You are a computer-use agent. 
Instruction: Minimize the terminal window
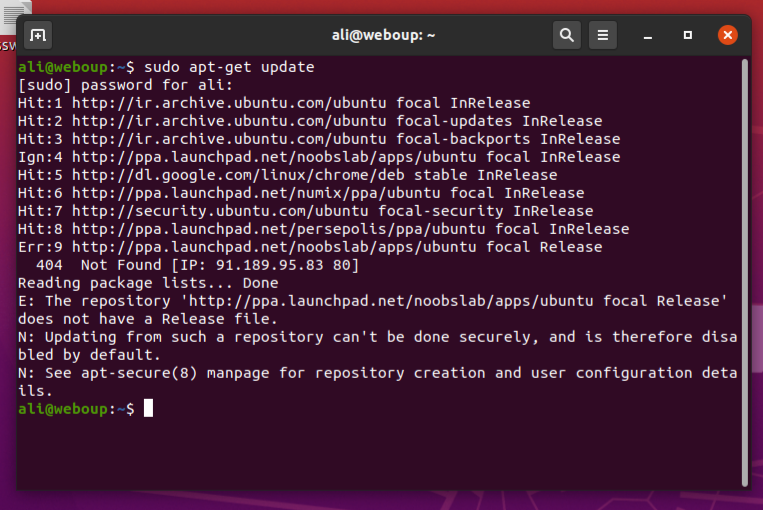tap(648, 35)
